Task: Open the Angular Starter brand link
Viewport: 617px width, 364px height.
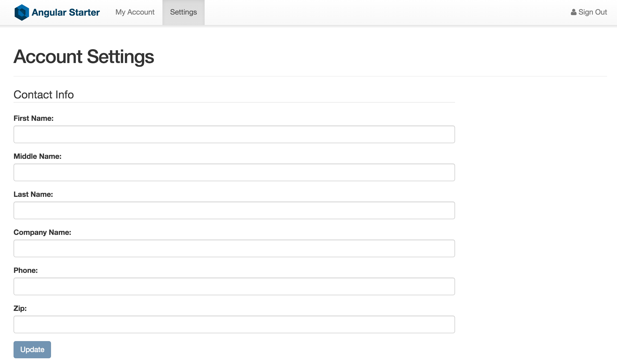Action: point(66,12)
